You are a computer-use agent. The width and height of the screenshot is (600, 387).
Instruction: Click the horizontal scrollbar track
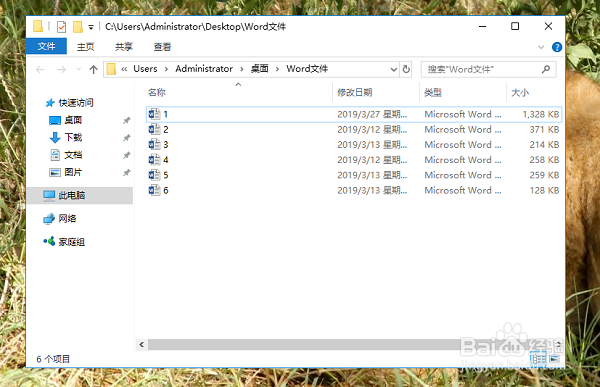[x=351, y=345]
